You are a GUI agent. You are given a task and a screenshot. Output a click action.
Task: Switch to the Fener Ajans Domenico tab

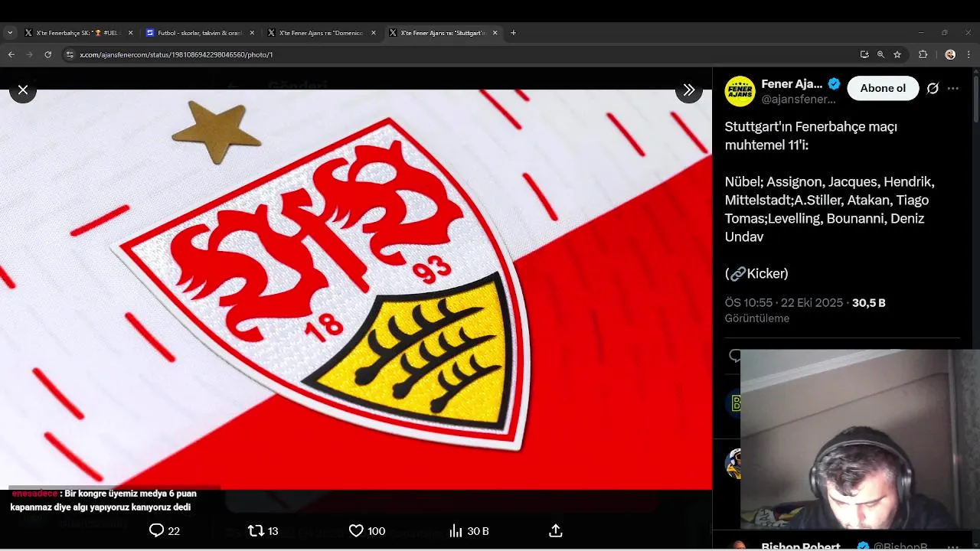click(x=320, y=33)
